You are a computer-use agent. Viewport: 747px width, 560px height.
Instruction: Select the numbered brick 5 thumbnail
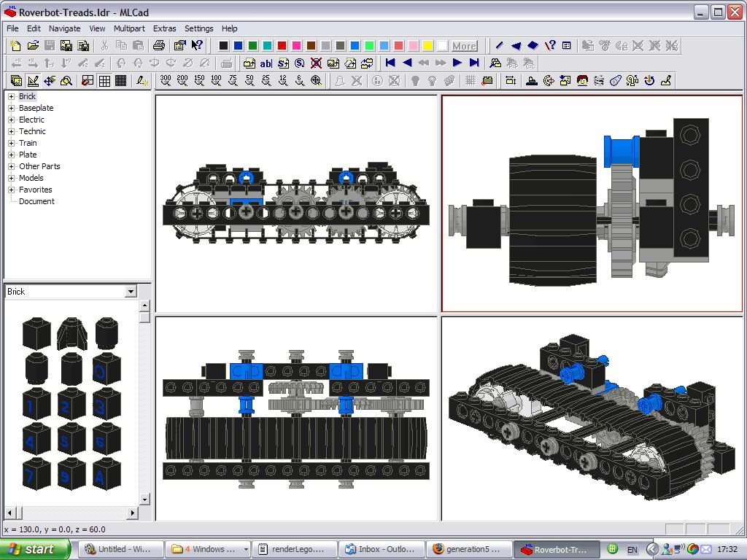[x=71, y=440]
